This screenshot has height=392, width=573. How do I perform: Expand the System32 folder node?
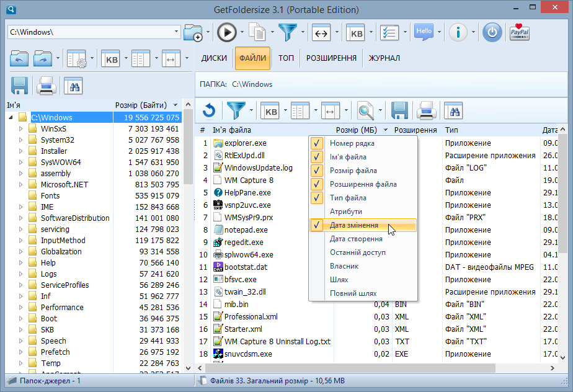[21, 140]
